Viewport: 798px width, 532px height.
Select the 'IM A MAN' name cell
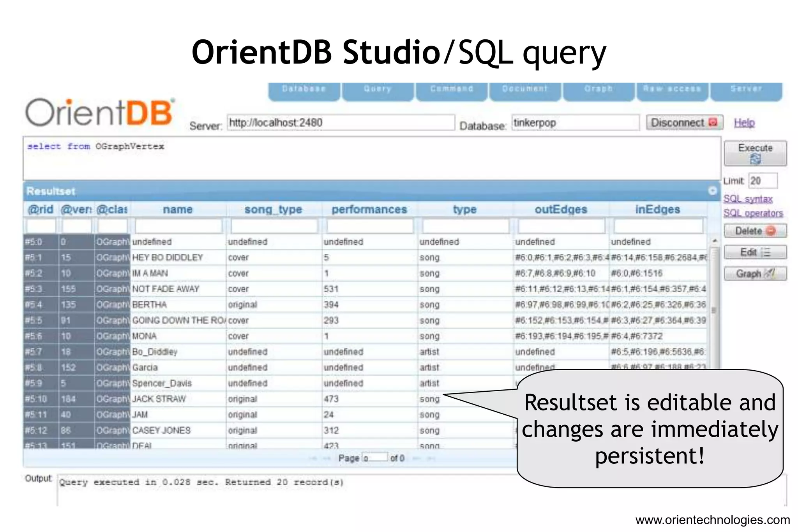(x=178, y=273)
